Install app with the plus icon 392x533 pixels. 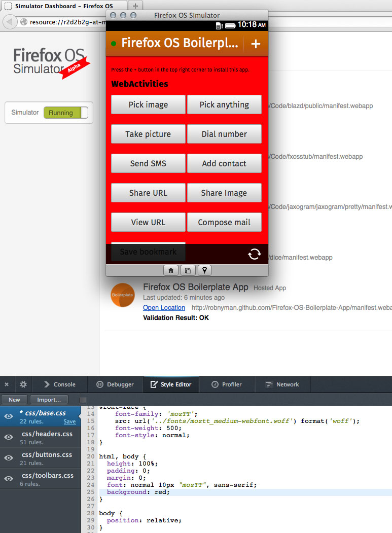[256, 44]
